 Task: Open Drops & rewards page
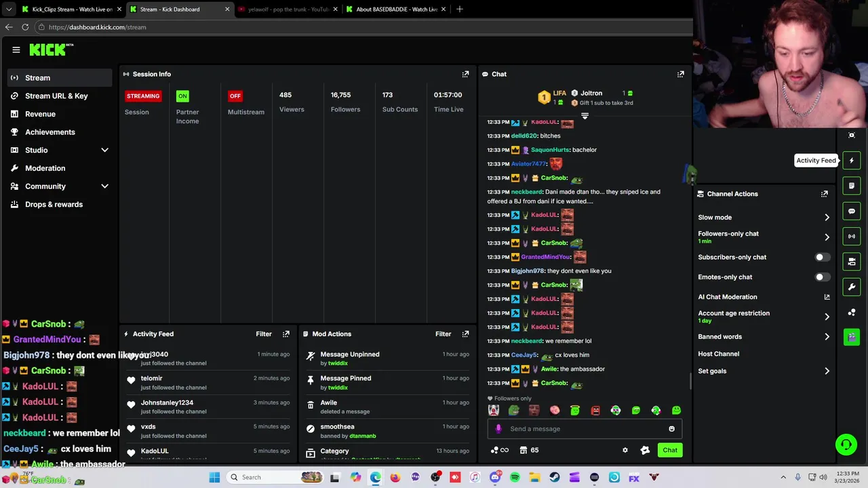pyautogui.click(x=60, y=205)
